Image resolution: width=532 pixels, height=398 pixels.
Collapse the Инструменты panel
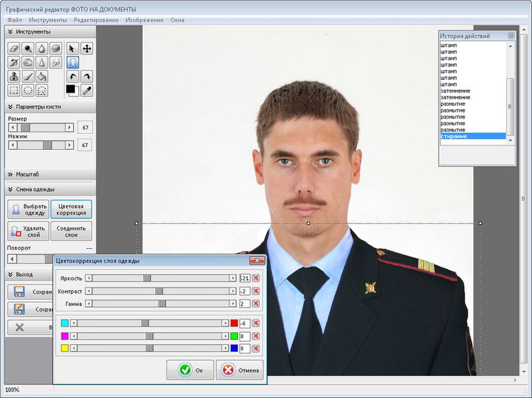pyautogui.click(x=11, y=31)
